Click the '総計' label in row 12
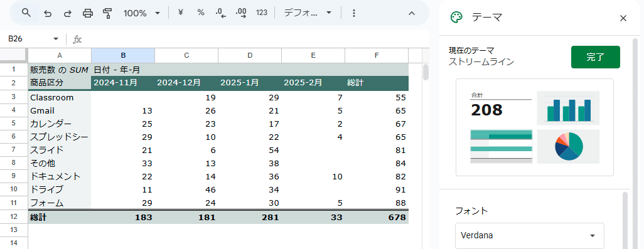644x249 pixels. (x=60, y=218)
